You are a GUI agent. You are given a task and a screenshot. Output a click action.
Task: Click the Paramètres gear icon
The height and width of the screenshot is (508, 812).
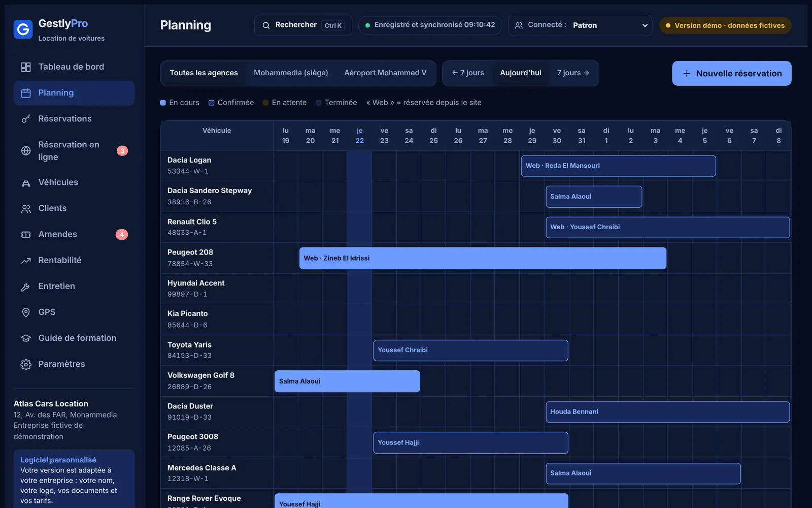click(26, 364)
